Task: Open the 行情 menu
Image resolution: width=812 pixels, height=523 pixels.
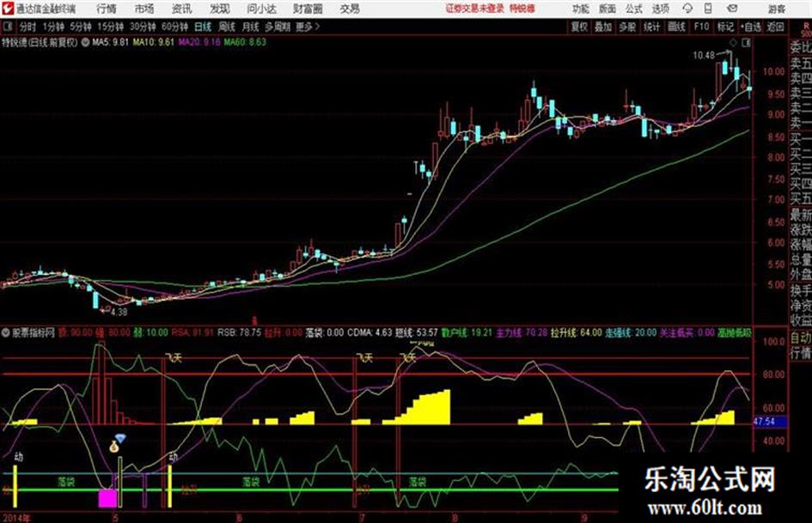Action: tap(107, 9)
